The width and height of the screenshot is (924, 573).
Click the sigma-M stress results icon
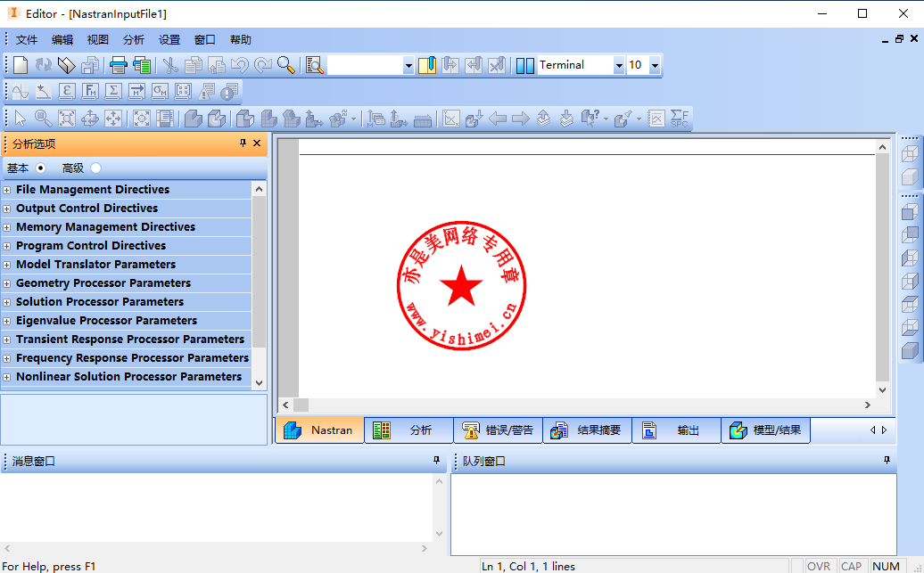pos(160,92)
